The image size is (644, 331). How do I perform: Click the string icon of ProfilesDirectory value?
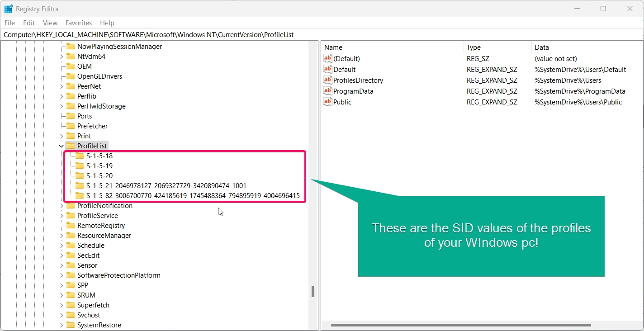(328, 80)
